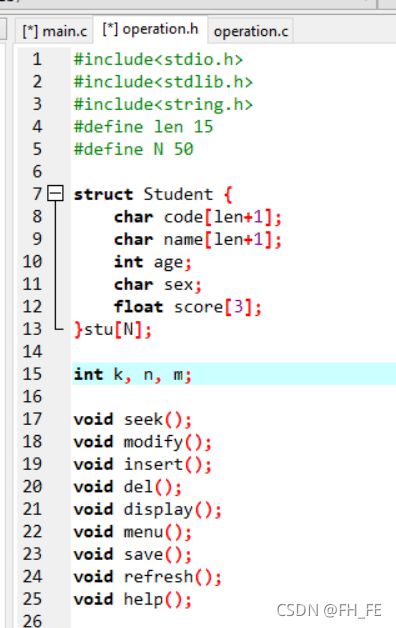The width and height of the screenshot is (396, 628).
Task: Select the operation.h tab
Action: pos(150,29)
